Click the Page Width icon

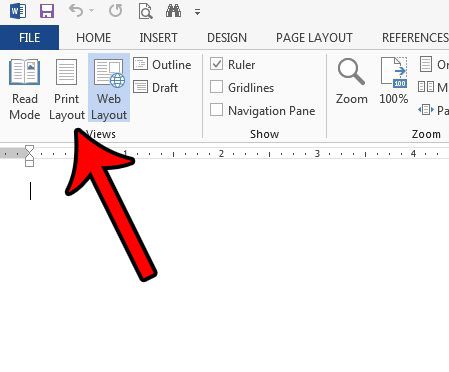(x=426, y=110)
